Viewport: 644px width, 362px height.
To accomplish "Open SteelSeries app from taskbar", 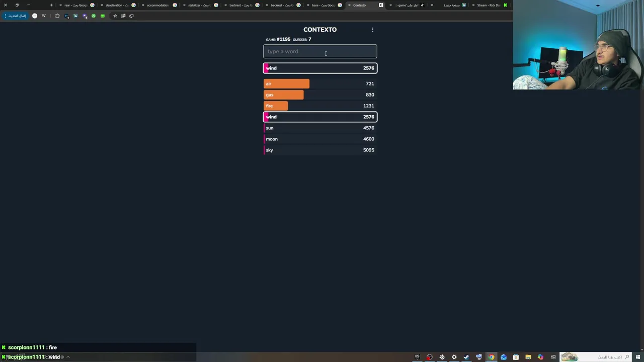I will pyautogui.click(x=442, y=357).
